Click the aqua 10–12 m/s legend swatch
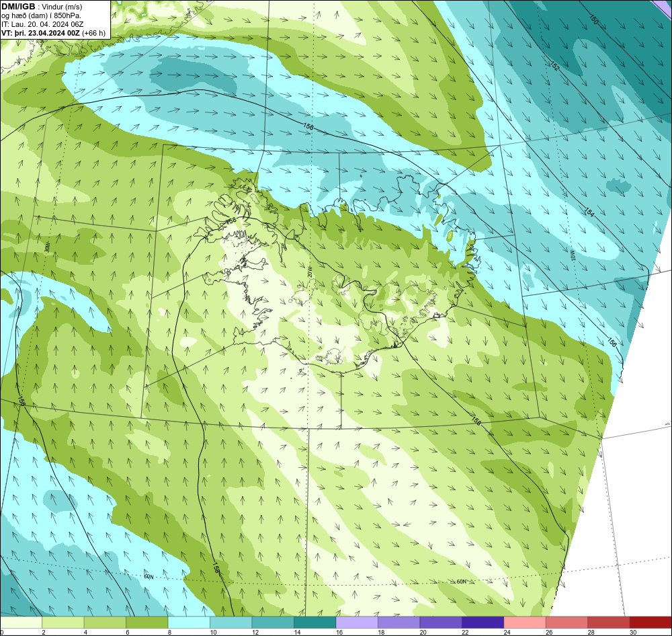Screen dimensions: 672x636 231,623
